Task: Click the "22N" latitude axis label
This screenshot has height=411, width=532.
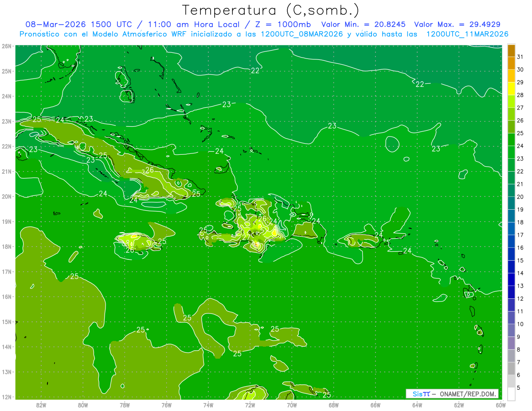Action: point(7,146)
